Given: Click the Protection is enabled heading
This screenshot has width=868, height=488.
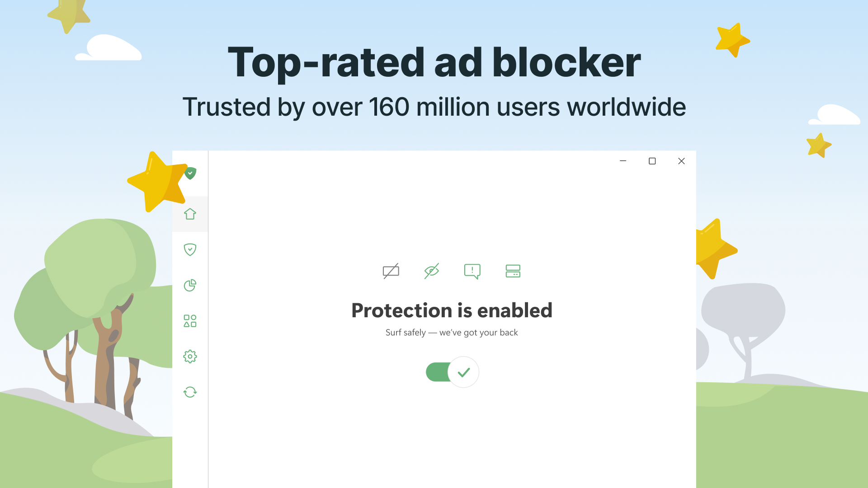Looking at the screenshot, I should click(452, 310).
